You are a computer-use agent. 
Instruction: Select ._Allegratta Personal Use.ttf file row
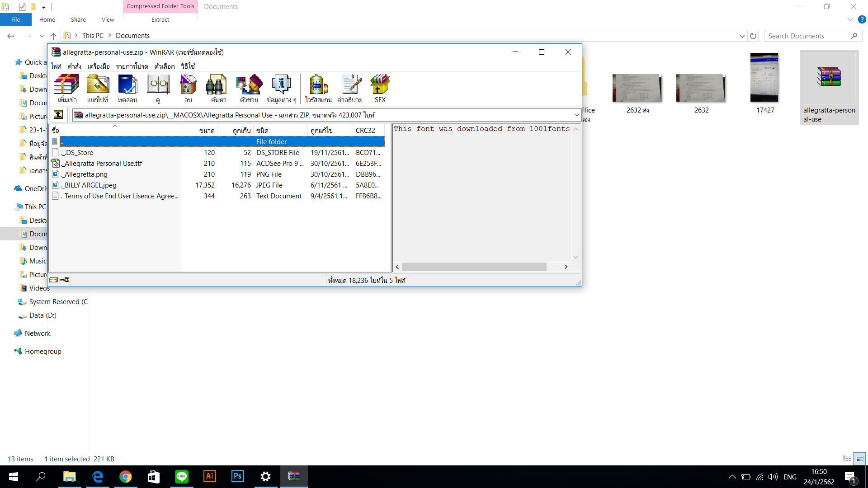217,164
